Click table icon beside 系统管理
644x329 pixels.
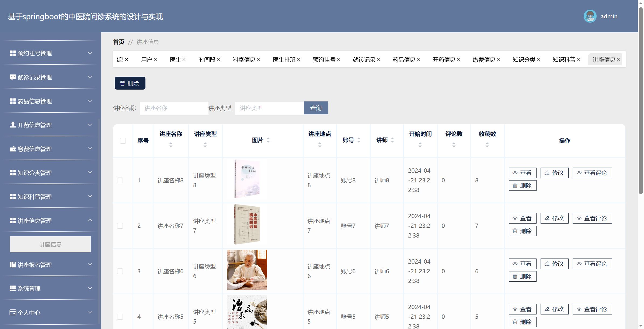coord(13,288)
